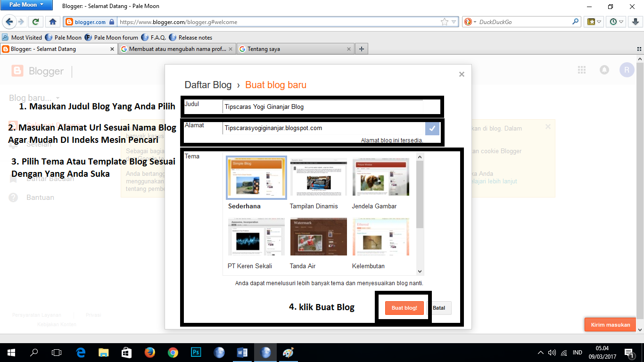Select the Sederhana theme thumbnail

[256, 178]
